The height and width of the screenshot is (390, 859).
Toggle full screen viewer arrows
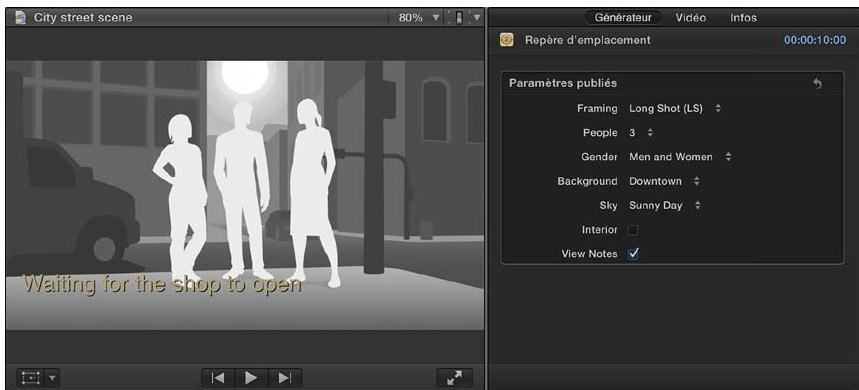(454, 378)
